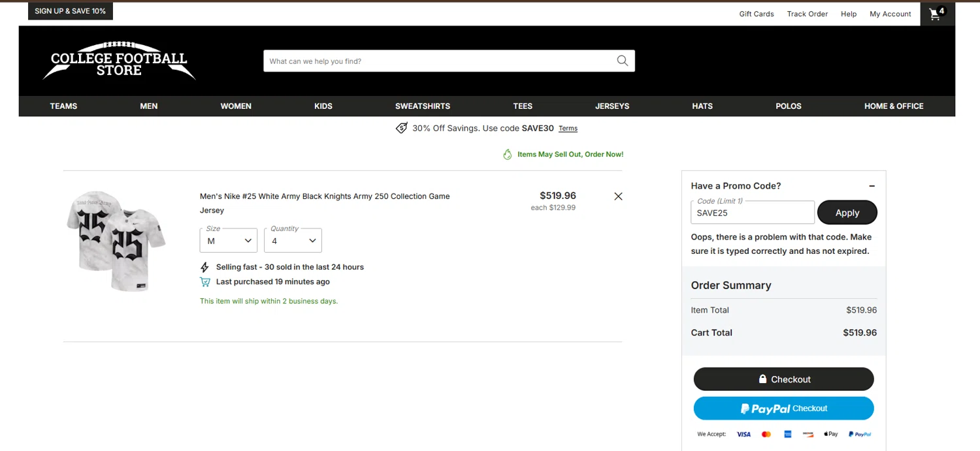Open the Size dropdown
The height and width of the screenshot is (451, 980).
point(229,240)
